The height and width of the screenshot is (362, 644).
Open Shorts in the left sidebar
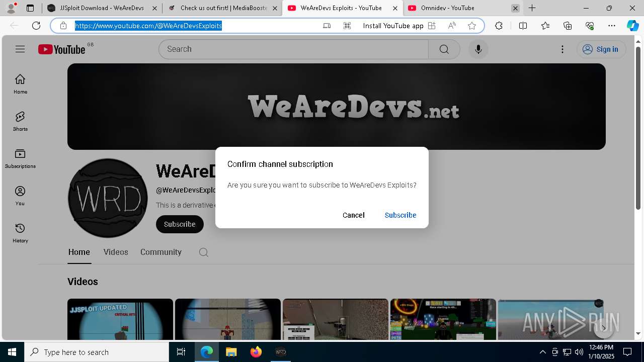click(20, 121)
